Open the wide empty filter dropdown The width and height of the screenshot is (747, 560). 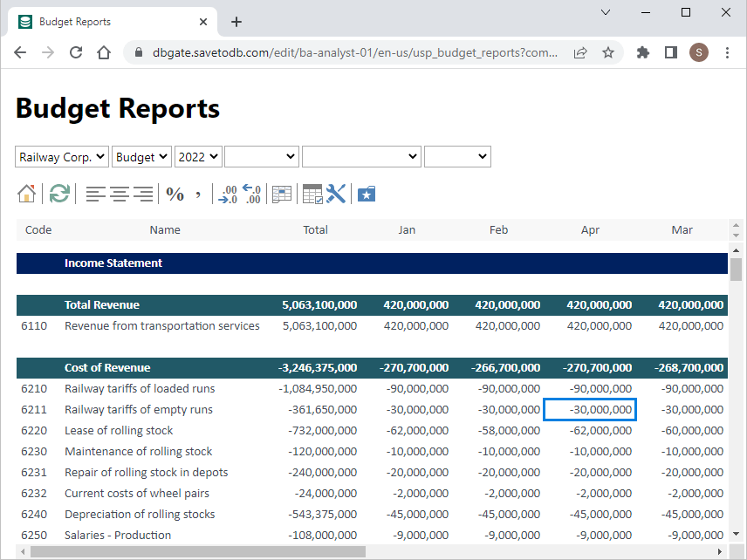pyautogui.click(x=361, y=157)
